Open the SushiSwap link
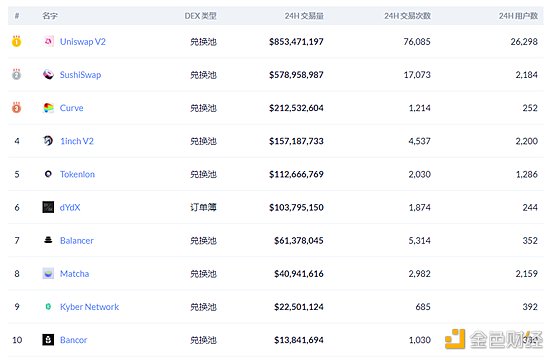Screen dimensions: 554x360 [x=81, y=75]
